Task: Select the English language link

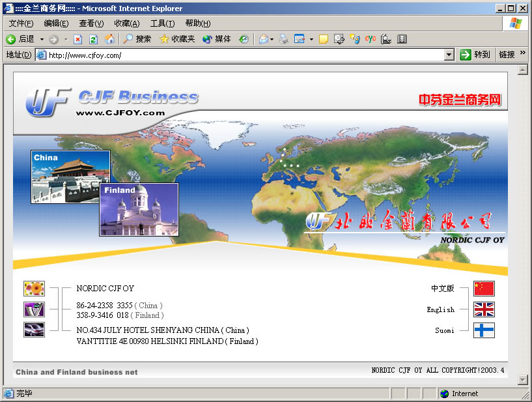Action: pos(441,309)
